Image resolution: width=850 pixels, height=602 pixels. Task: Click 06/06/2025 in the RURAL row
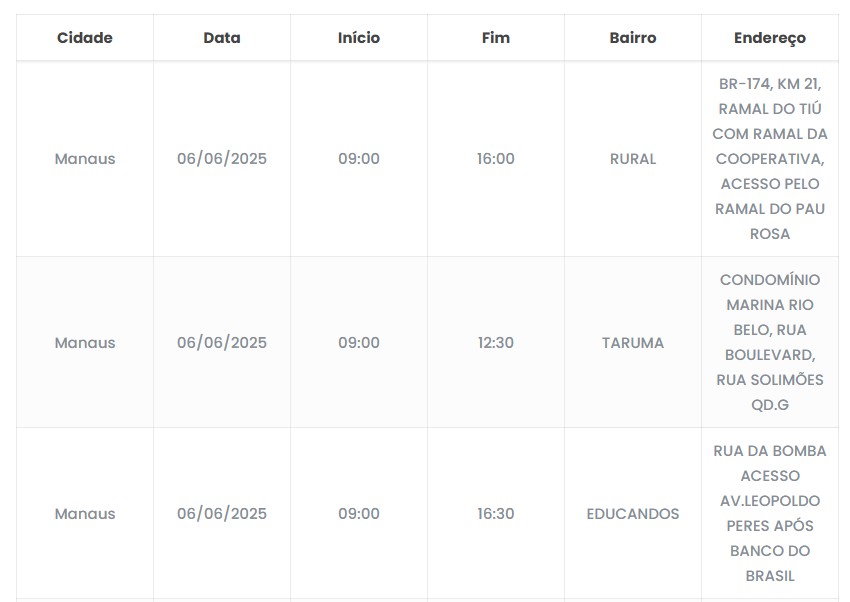[x=222, y=159]
